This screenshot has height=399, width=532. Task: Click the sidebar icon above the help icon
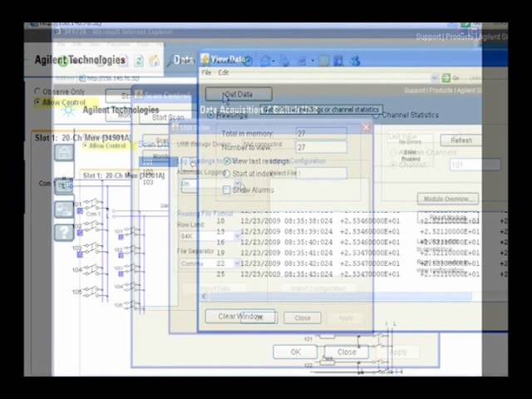click(x=64, y=209)
